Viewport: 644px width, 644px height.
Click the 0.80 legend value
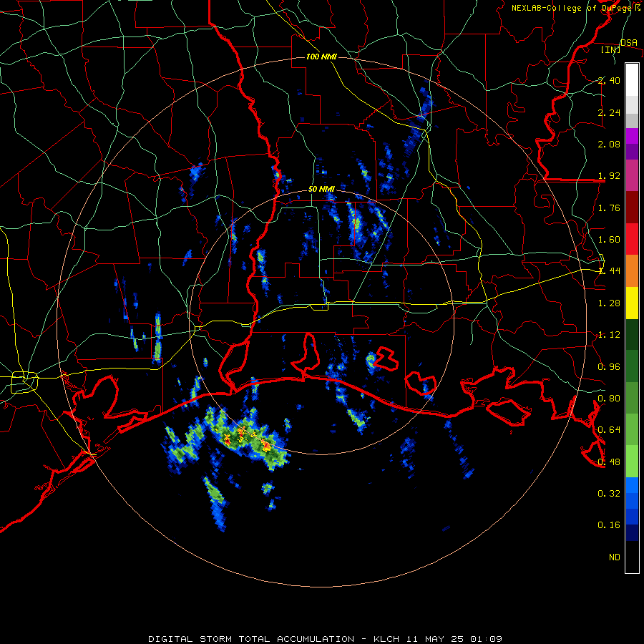(x=609, y=399)
